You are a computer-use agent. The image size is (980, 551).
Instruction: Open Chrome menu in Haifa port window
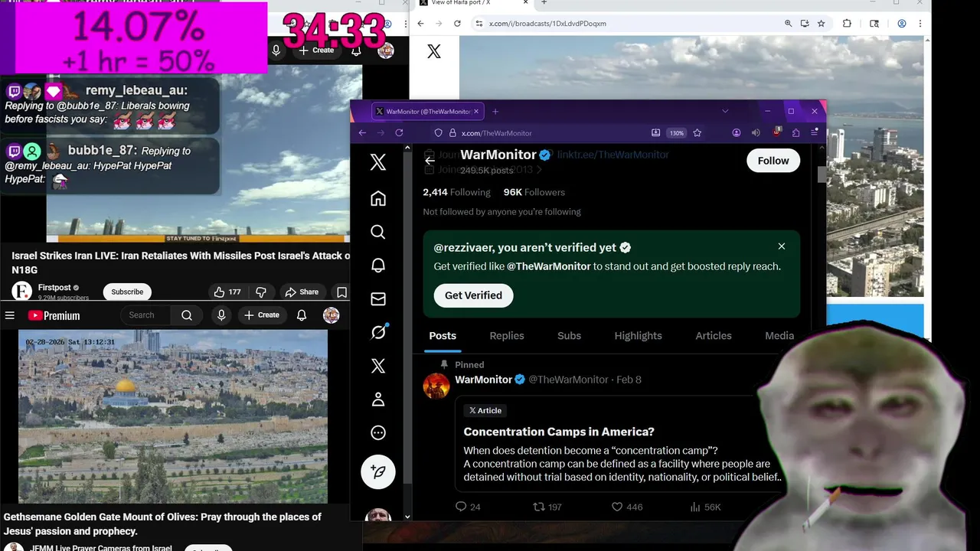[x=920, y=24]
